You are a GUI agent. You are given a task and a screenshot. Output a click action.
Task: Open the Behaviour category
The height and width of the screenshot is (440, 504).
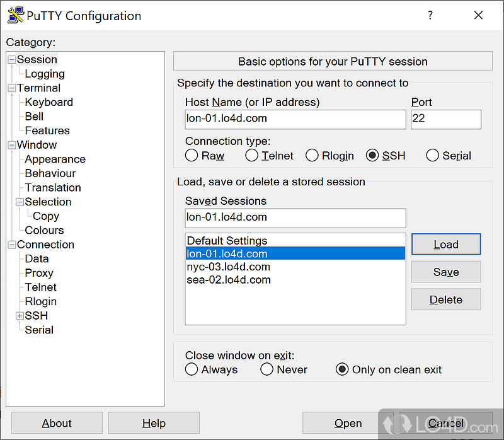coord(50,173)
